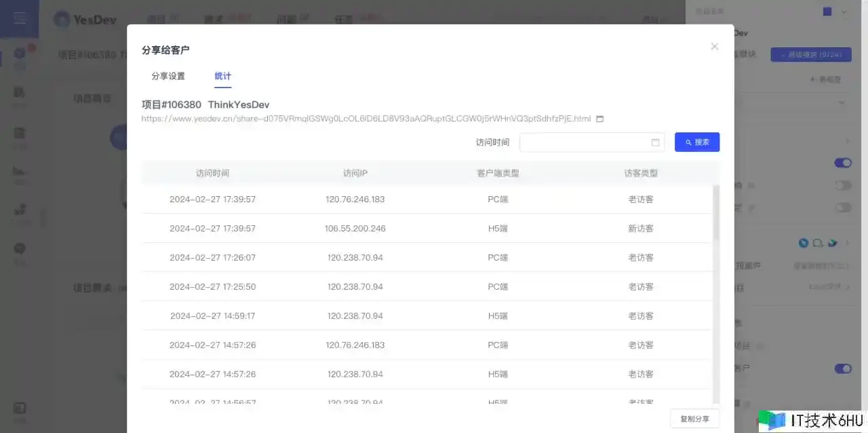Toggle the 客户 share switch in right panel
868x433 pixels.
tap(843, 369)
